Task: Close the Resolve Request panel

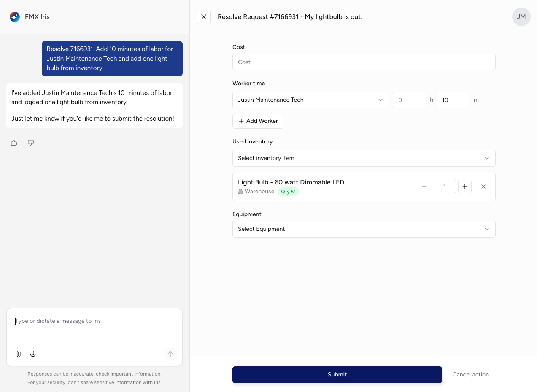Action: click(x=204, y=17)
